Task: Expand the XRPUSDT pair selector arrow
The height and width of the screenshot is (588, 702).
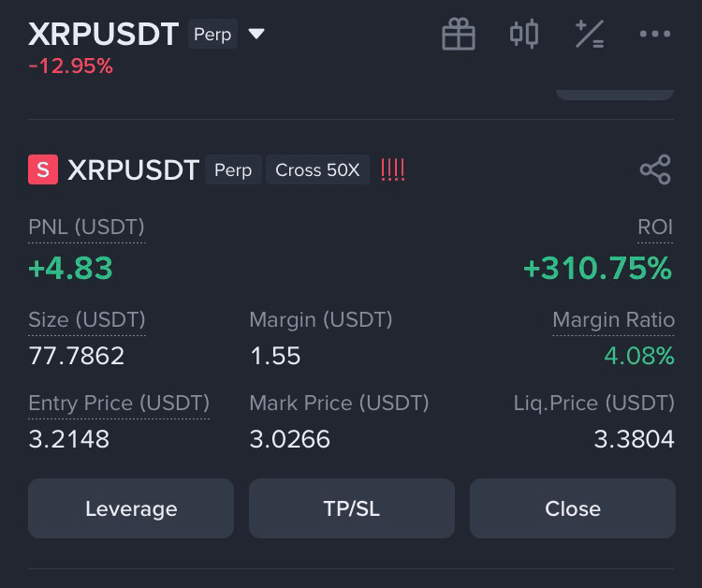Action: coord(256,35)
